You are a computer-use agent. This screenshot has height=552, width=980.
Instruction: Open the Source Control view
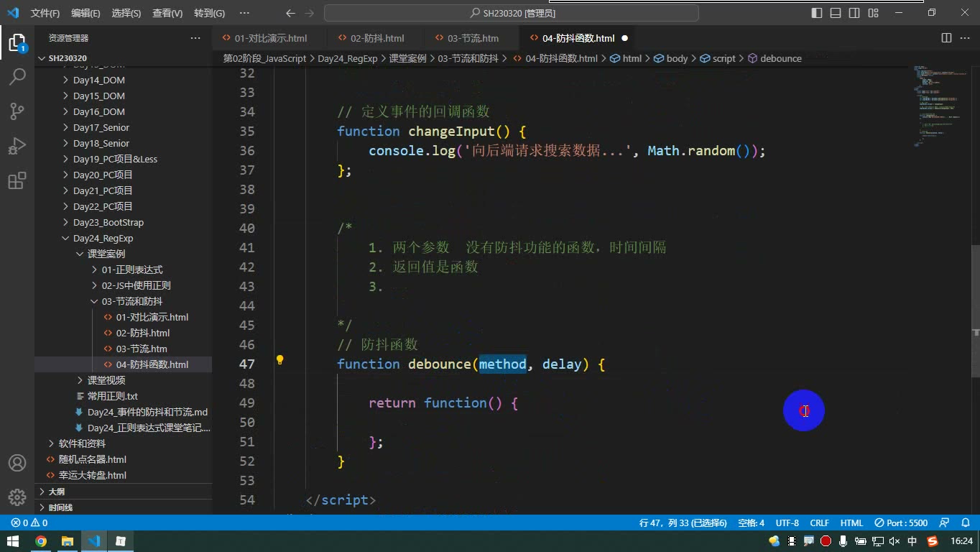17,111
